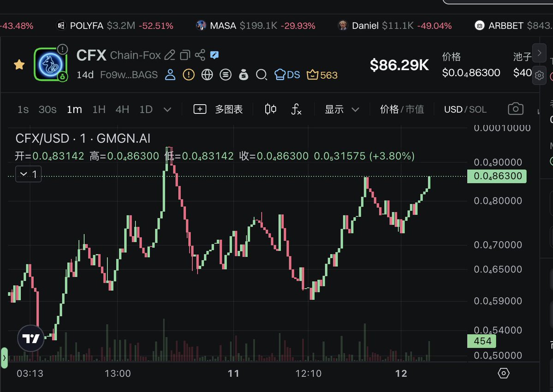The width and height of the screenshot is (553, 392).
Task: Select the MASA ticker item
Action: 256,26
